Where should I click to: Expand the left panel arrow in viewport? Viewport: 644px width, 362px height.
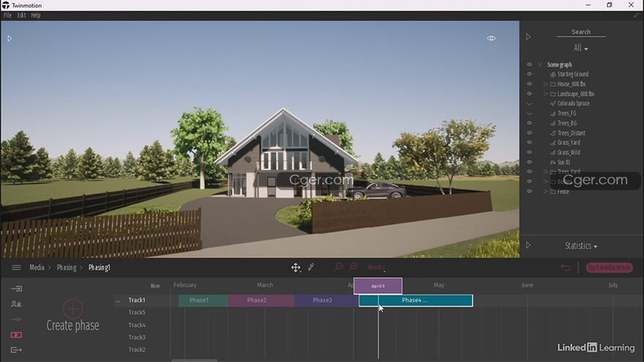pyautogui.click(x=10, y=39)
